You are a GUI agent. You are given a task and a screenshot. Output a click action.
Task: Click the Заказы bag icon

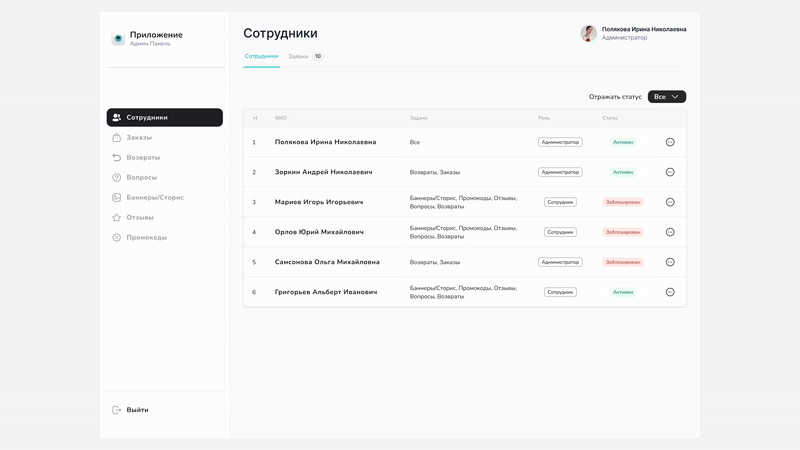(117, 137)
